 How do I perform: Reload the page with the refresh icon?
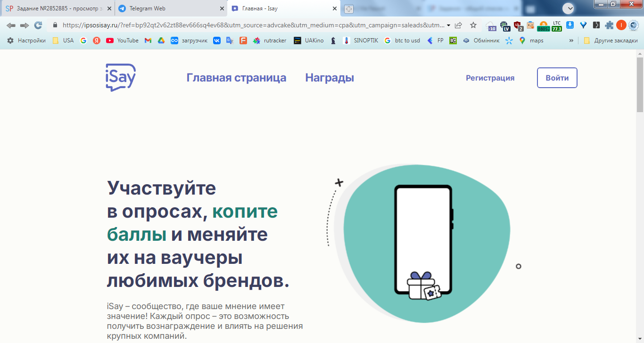pos(38,25)
